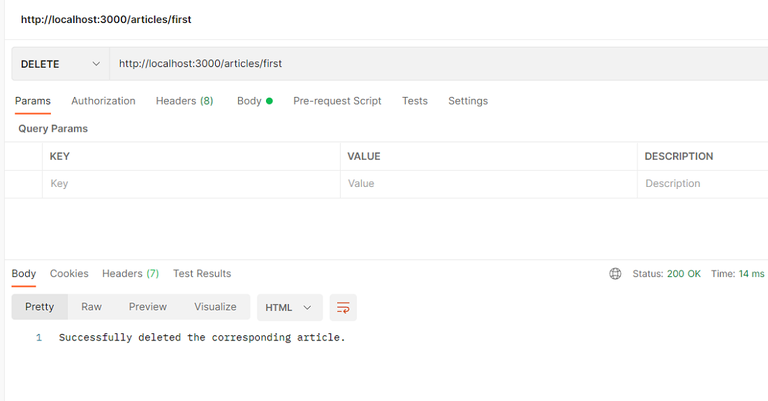The height and width of the screenshot is (401, 768).
Task: Switch response view to Raw
Action: tap(91, 307)
